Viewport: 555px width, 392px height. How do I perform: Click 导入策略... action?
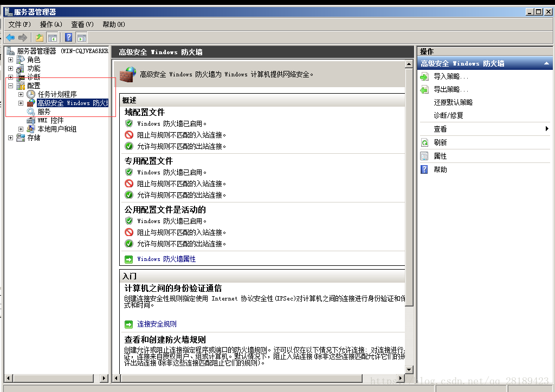tap(451, 76)
